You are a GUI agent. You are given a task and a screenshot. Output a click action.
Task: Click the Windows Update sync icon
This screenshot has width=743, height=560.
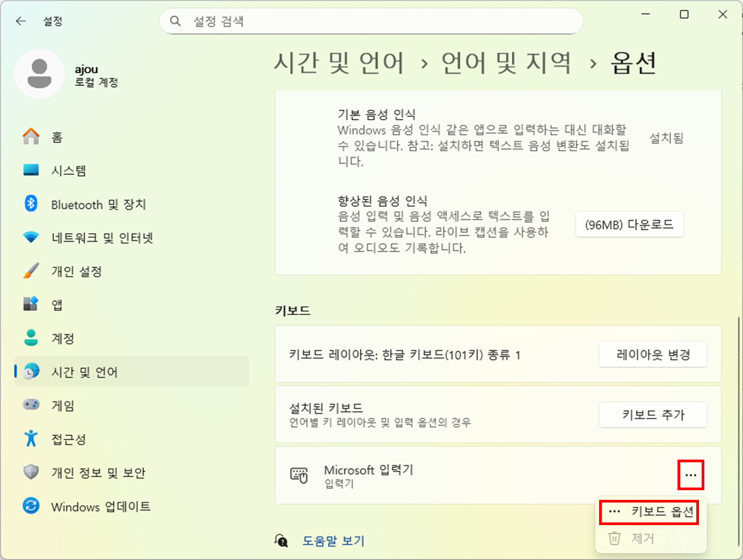pos(31,506)
